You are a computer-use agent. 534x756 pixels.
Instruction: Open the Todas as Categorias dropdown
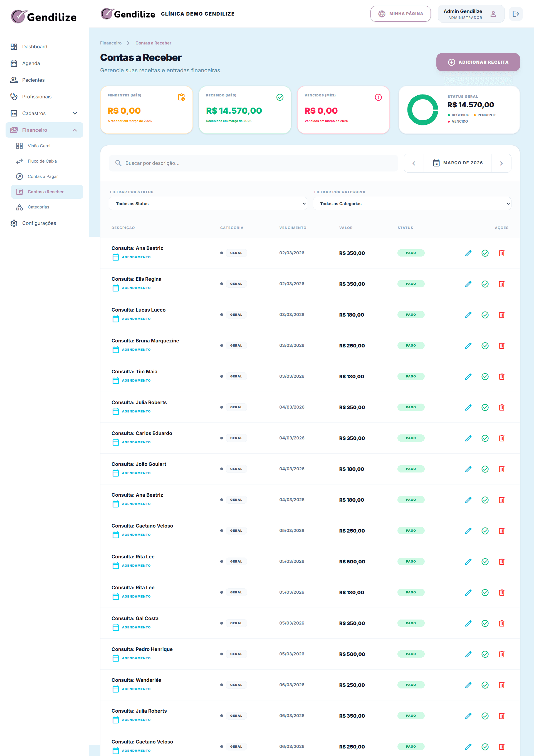pos(412,203)
